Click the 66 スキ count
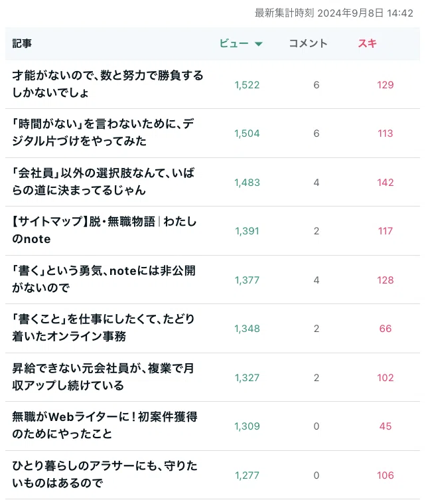 pos(386,329)
